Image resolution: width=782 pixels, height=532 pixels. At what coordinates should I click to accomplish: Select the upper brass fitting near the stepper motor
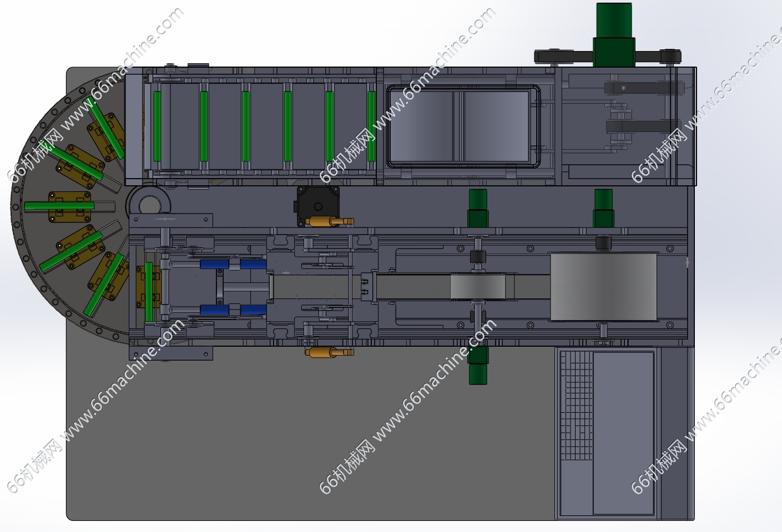click(x=329, y=222)
